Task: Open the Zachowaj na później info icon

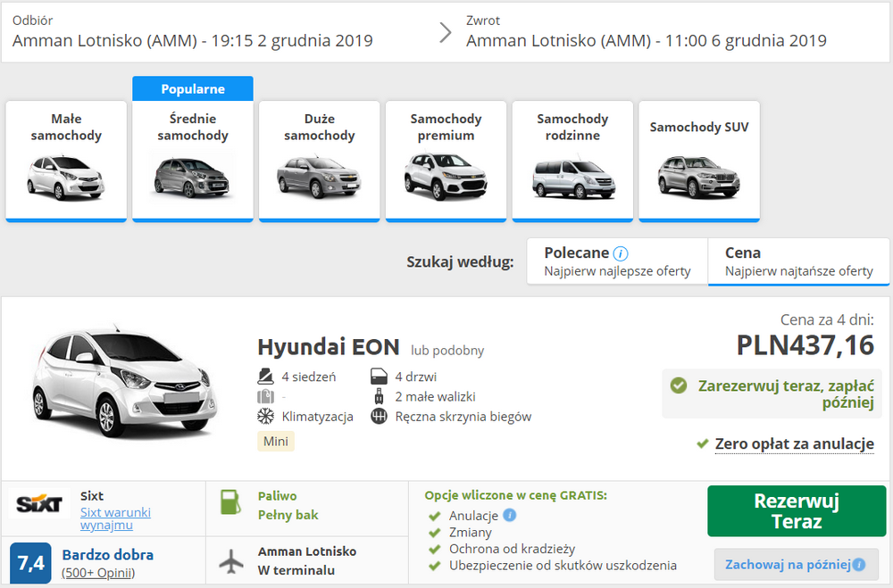Action: (x=859, y=565)
